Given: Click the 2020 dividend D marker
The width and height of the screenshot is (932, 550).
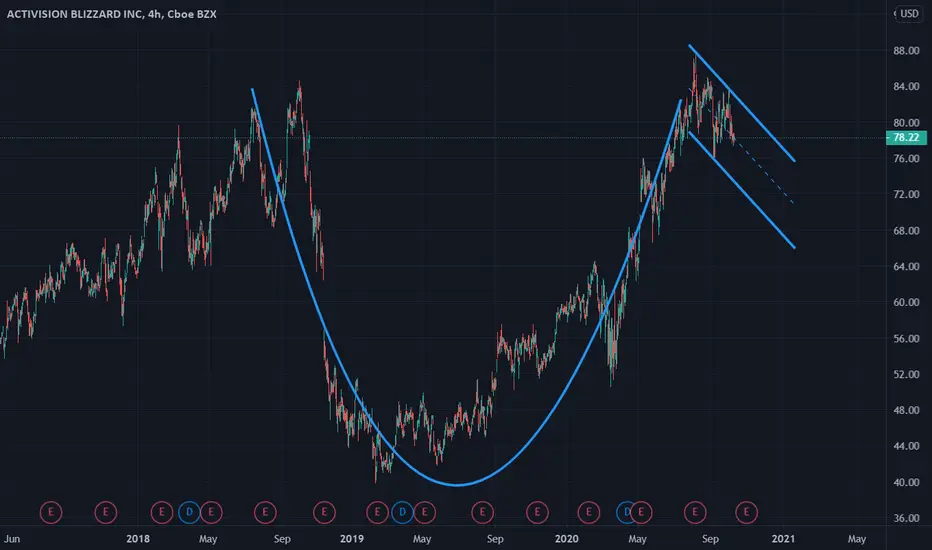Looking at the screenshot, I should (624, 512).
